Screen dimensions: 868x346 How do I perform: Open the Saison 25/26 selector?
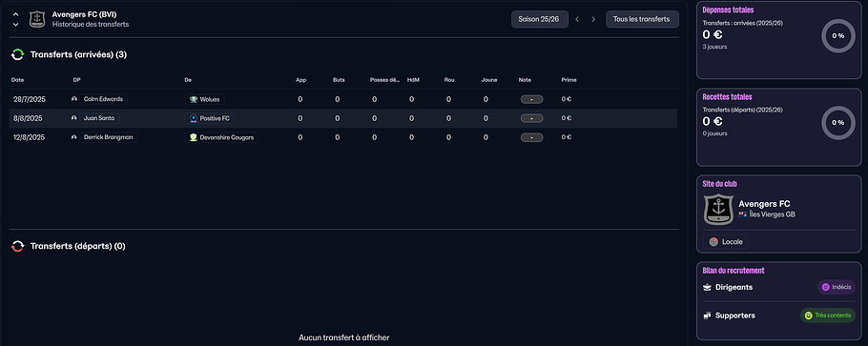click(539, 19)
